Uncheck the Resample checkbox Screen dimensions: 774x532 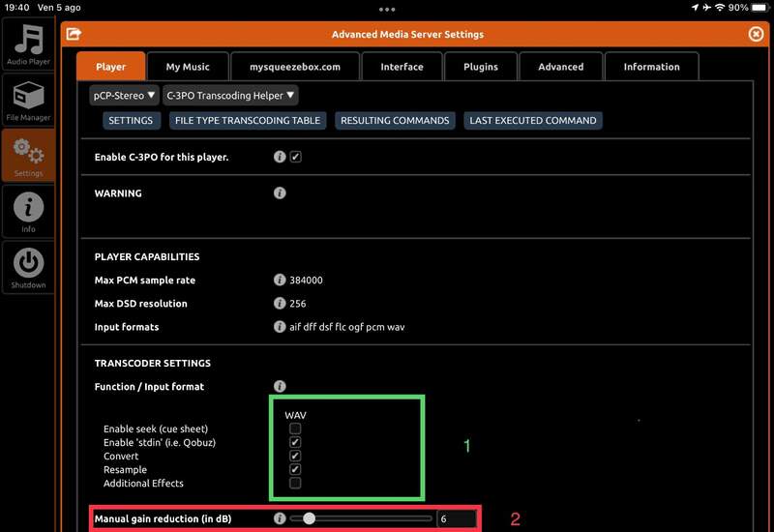(295, 469)
